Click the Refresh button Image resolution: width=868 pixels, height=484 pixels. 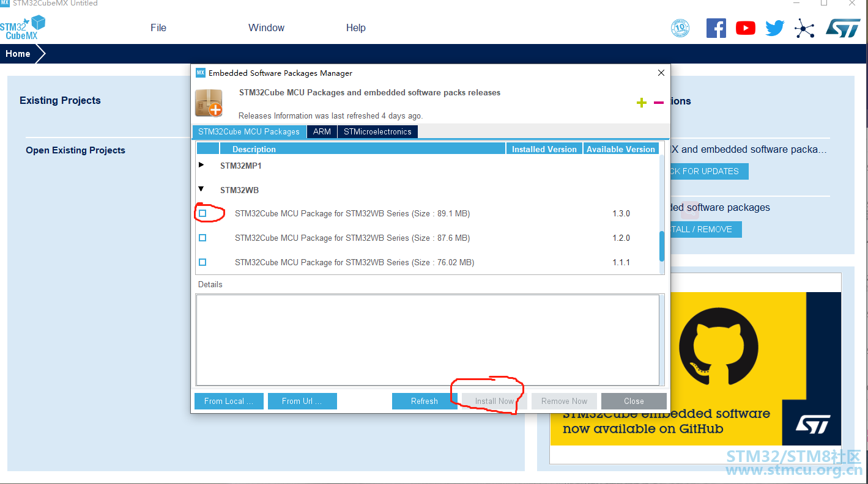click(425, 401)
